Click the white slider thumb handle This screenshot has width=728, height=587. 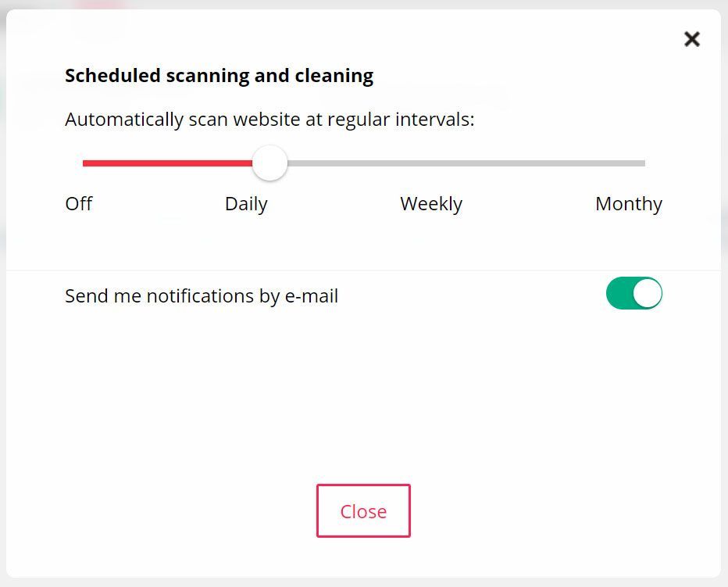point(270,163)
